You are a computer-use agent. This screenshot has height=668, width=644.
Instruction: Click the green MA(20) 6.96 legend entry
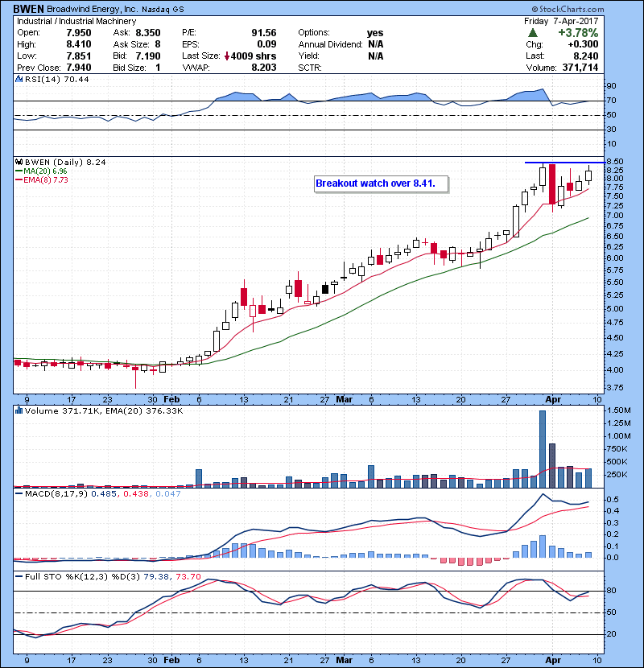41,171
